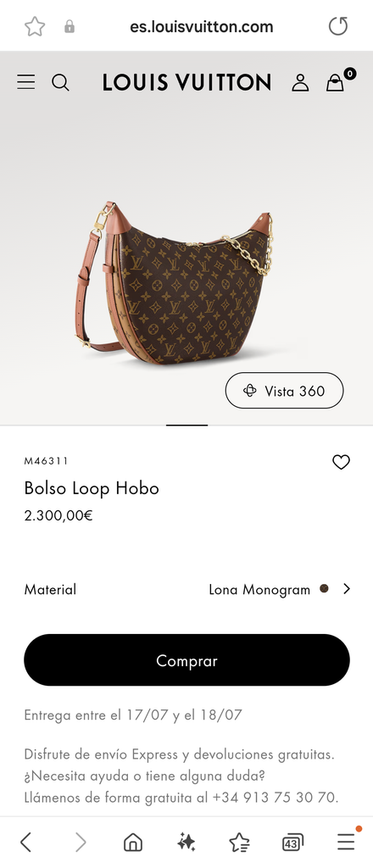The width and height of the screenshot is (373, 868).
Task: Choose the brown Monogram color dot
Action: pos(325,588)
